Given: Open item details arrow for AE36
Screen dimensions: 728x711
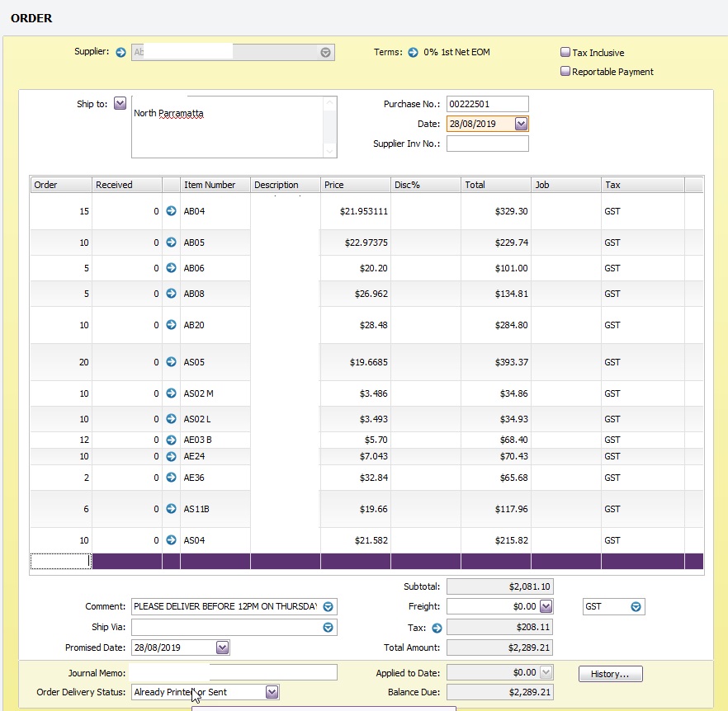Looking at the screenshot, I should [x=172, y=477].
